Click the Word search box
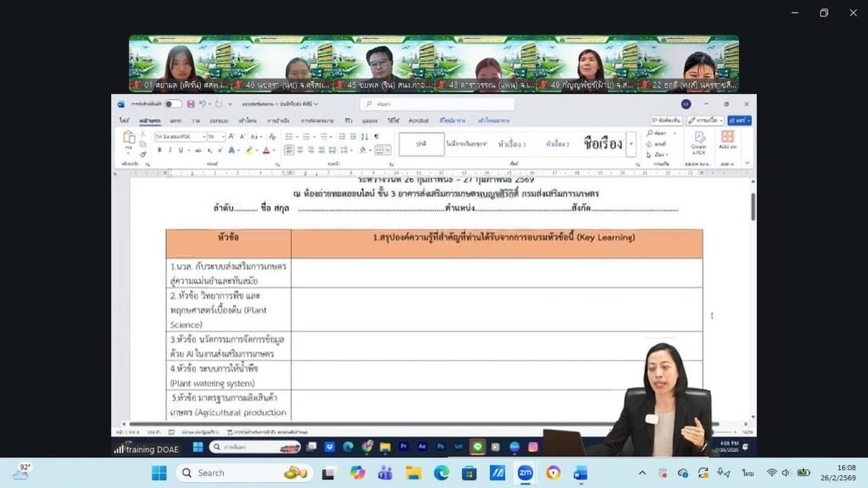The image size is (868, 488). (x=413, y=104)
